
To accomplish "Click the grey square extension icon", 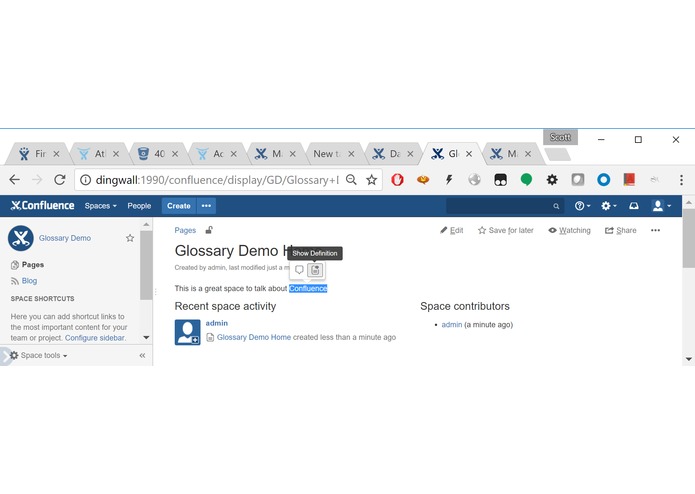I will click(578, 179).
